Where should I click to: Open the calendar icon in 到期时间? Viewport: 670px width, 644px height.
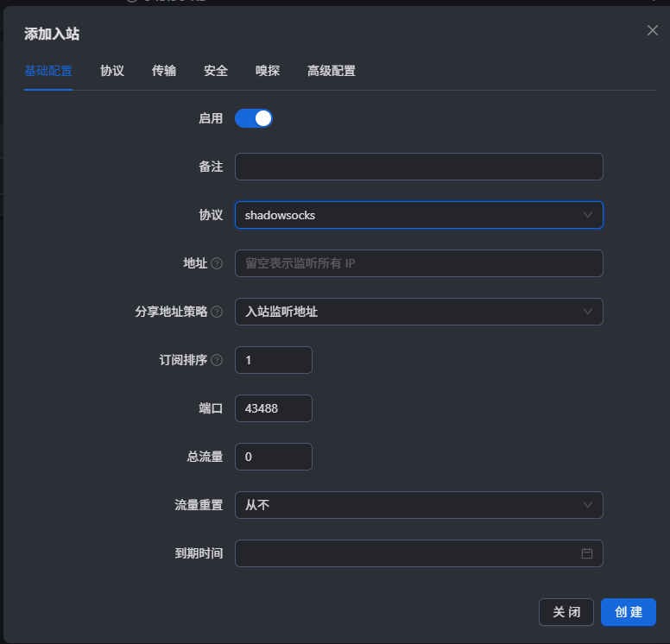click(586, 553)
